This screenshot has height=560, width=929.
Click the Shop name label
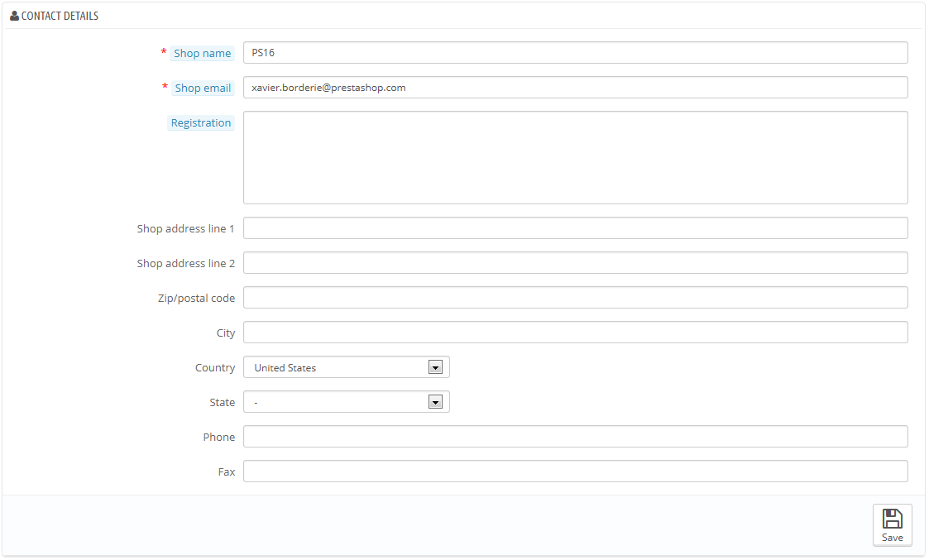tap(202, 53)
